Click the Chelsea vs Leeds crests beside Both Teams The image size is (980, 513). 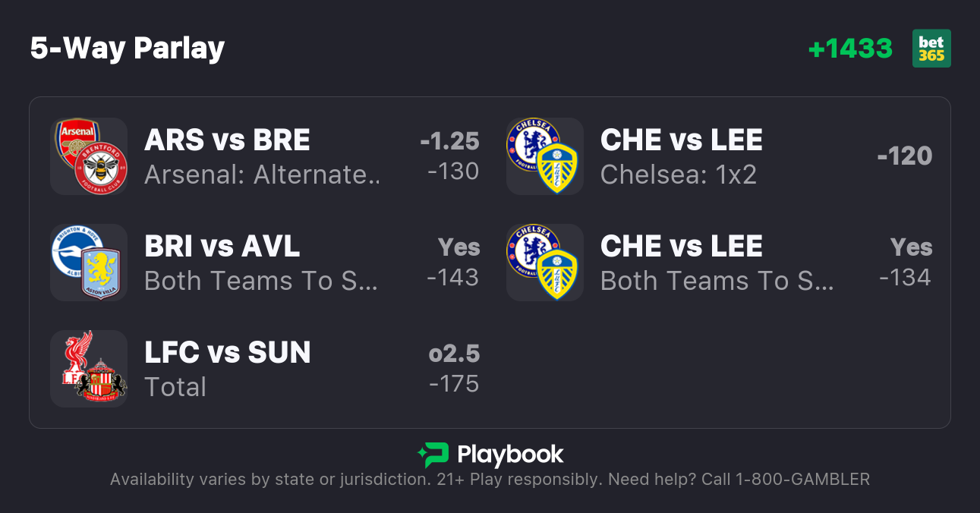coord(545,263)
